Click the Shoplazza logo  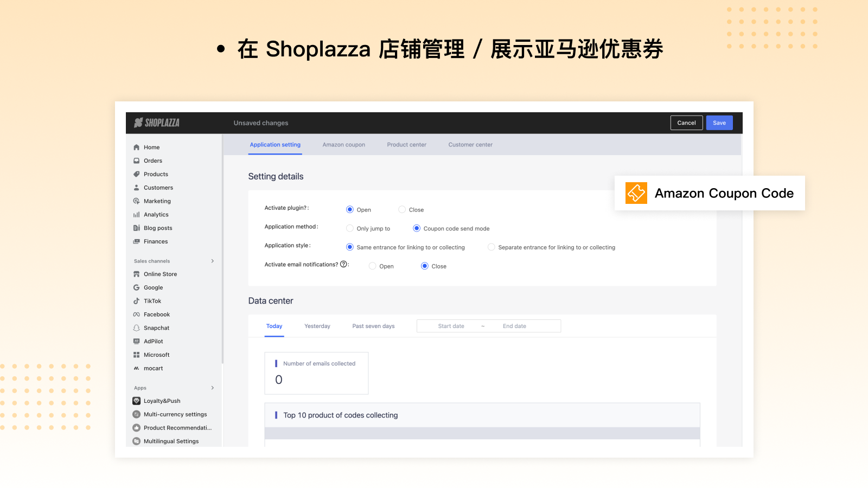coord(157,123)
